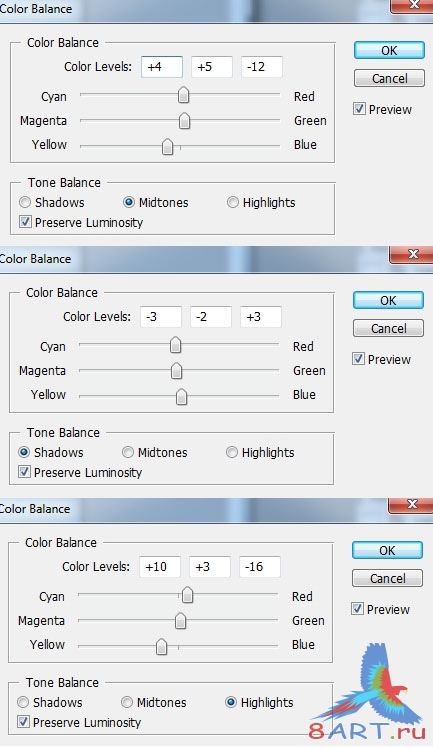Select Shadows radio in the bottom dialog
Image resolution: width=433 pixels, height=748 pixels.
tap(23, 702)
